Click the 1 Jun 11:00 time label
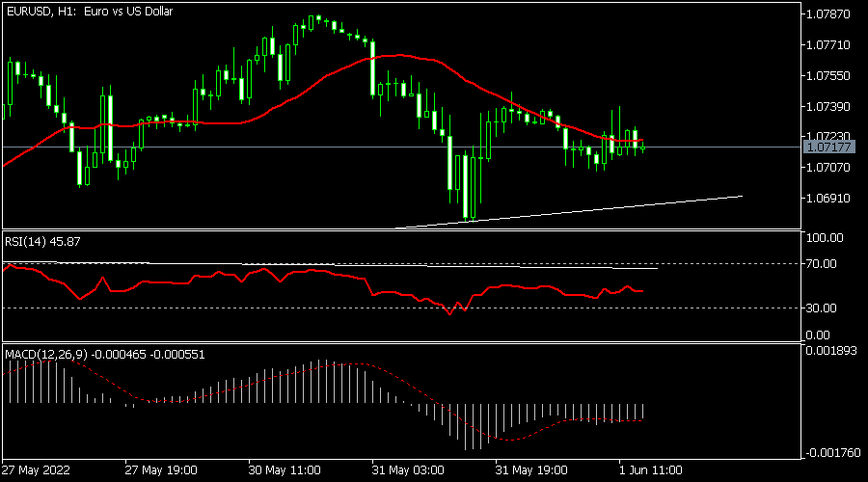This screenshot has width=868, height=482. click(x=650, y=470)
